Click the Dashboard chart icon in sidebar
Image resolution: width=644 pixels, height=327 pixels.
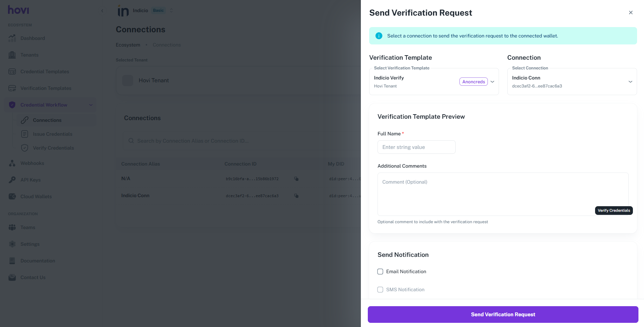pyautogui.click(x=12, y=38)
